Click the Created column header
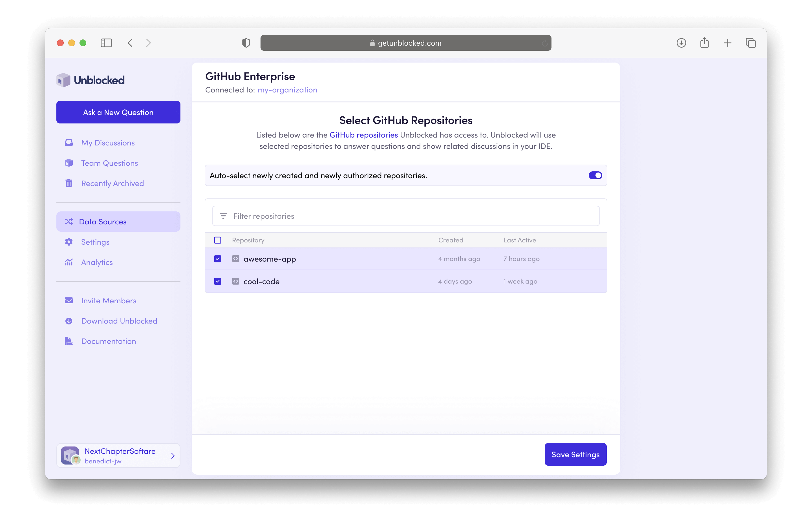 point(451,240)
